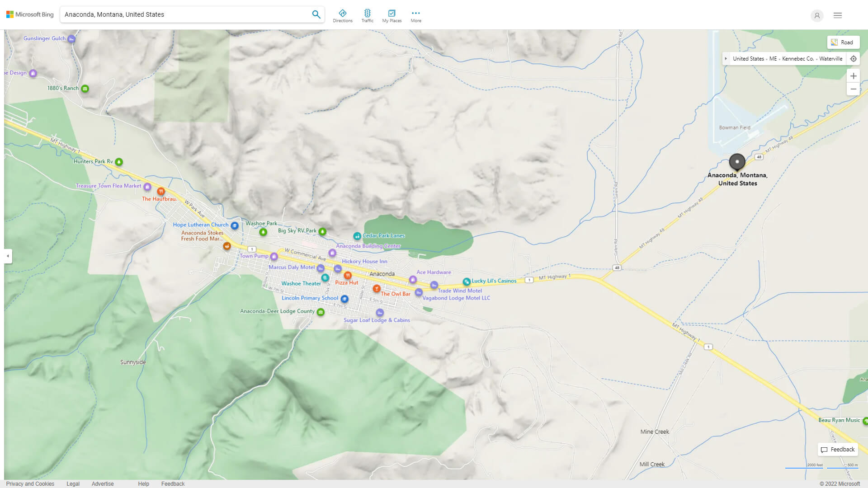The image size is (868, 488).
Task: Click Lucky Lil's Casinos marker
Action: coord(467,282)
